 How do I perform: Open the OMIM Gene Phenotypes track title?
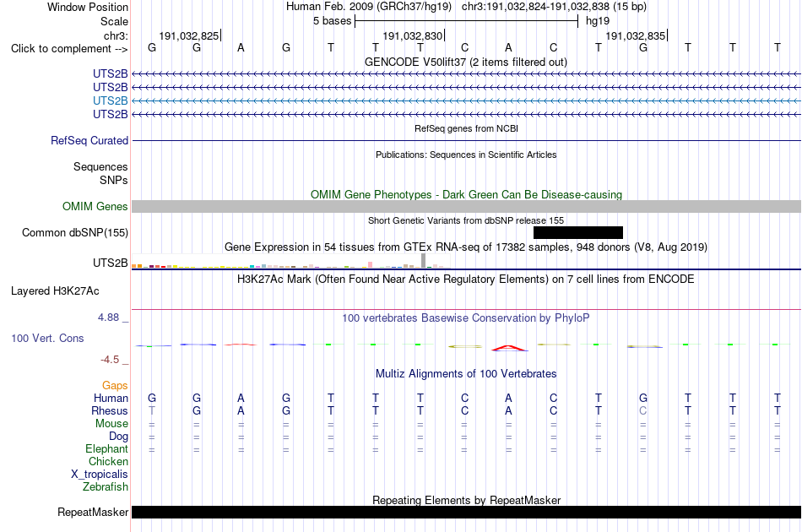[466, 194]
